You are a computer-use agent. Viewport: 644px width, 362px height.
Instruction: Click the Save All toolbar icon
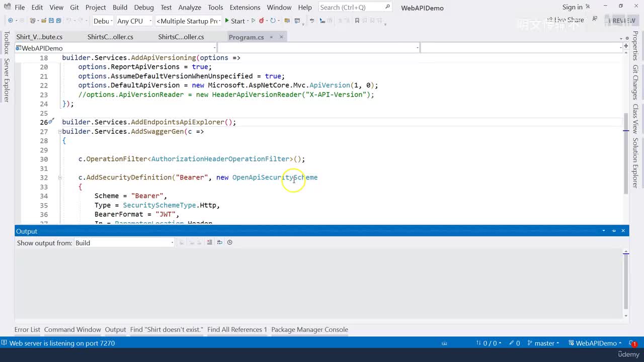click(x=58, y=21)
